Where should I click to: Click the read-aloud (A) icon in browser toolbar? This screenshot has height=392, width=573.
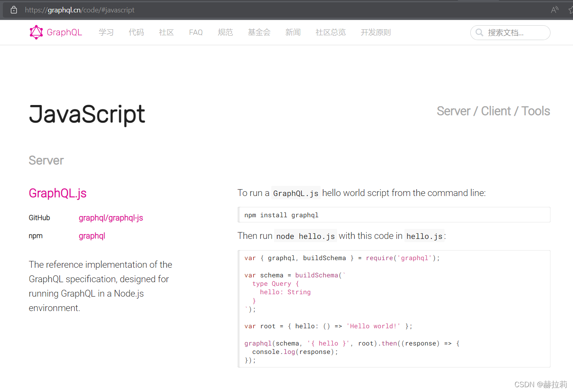pyautogui.click(x=555, y=10)
